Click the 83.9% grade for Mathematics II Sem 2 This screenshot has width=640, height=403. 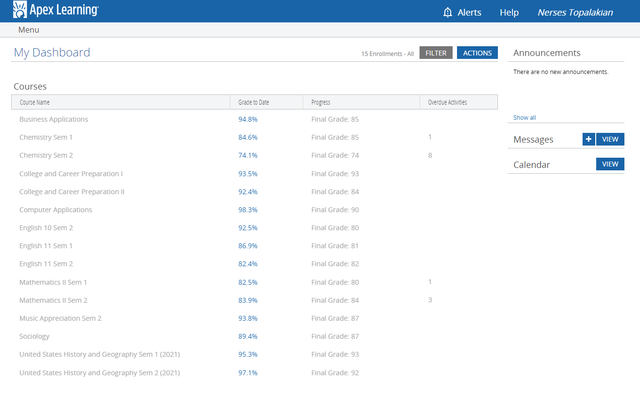point(248,300)
